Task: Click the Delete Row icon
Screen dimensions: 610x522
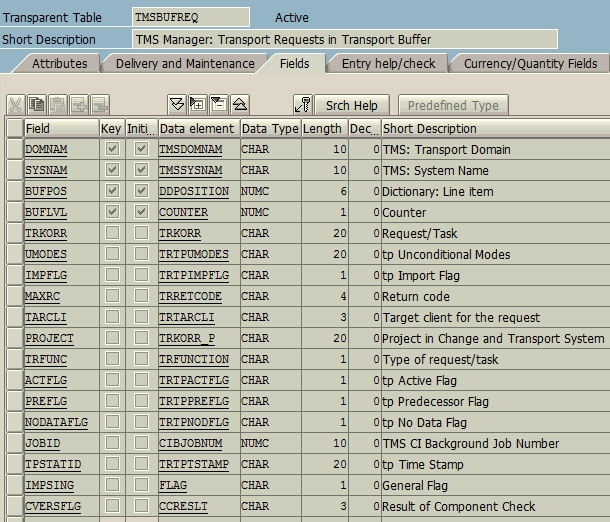Action: [100, 105]
